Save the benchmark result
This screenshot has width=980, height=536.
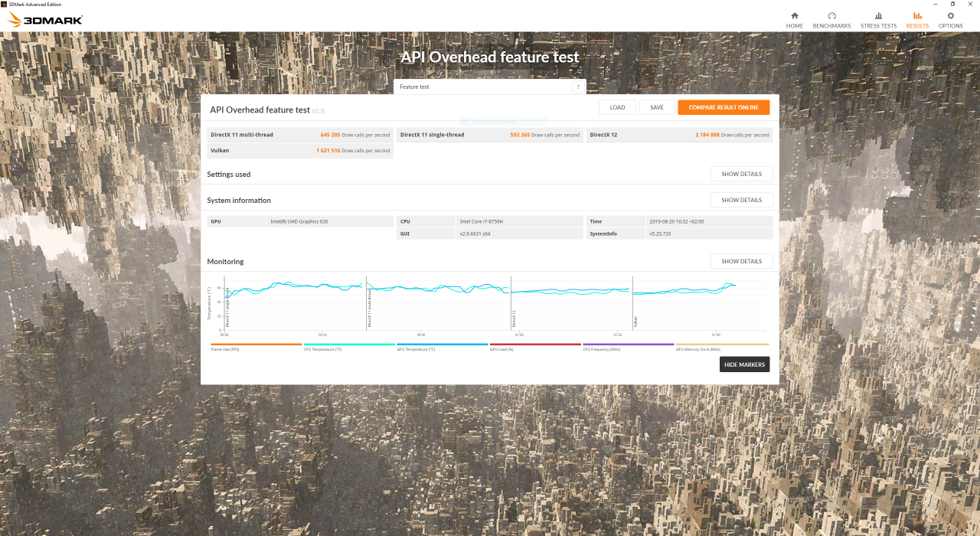(657, 107)
